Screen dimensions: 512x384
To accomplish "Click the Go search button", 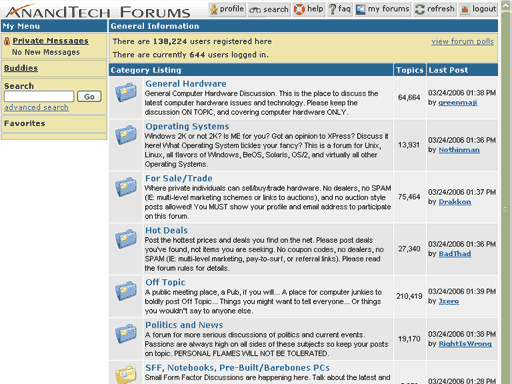I will tap(89, 97).
